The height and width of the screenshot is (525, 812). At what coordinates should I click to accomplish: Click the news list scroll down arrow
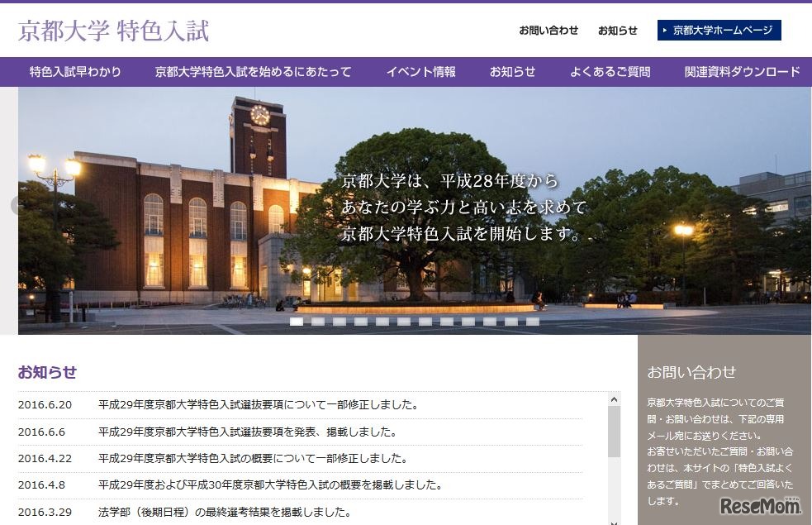tap(615, 523)
